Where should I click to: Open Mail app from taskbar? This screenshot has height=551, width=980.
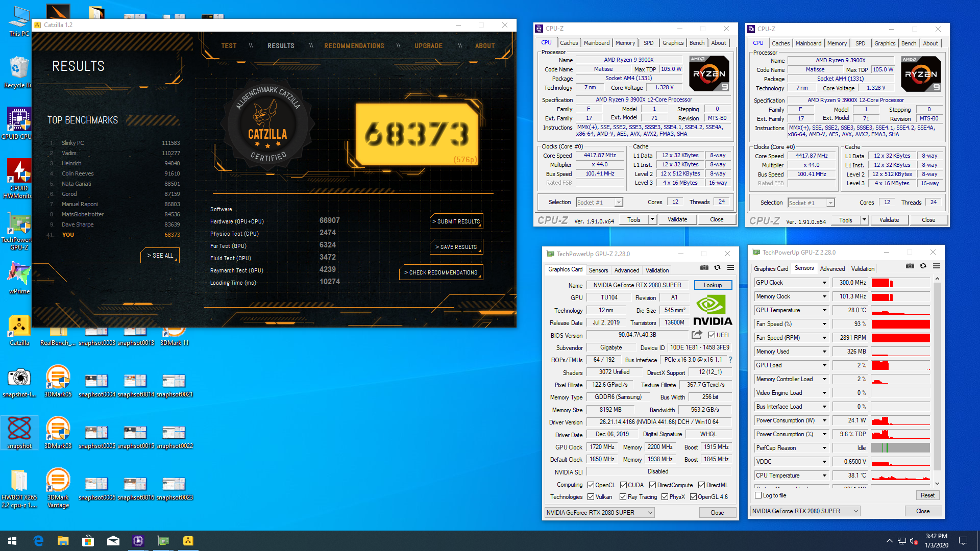coord(113,541)
